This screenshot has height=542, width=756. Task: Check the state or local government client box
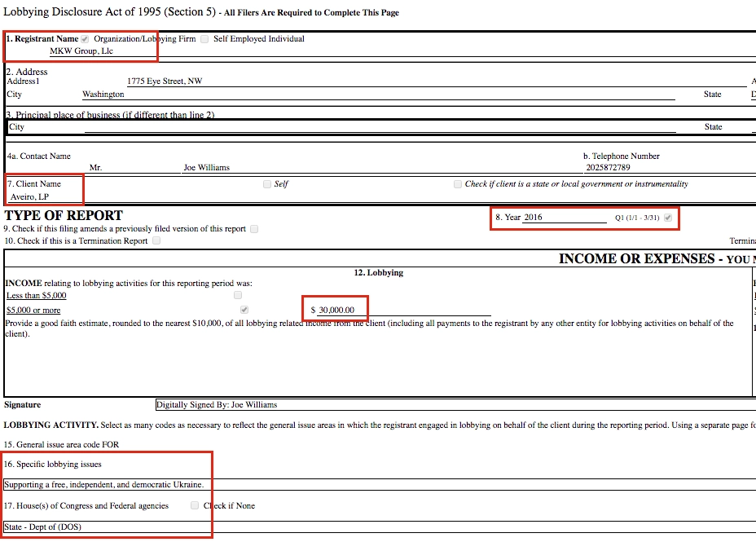[458, 184]
